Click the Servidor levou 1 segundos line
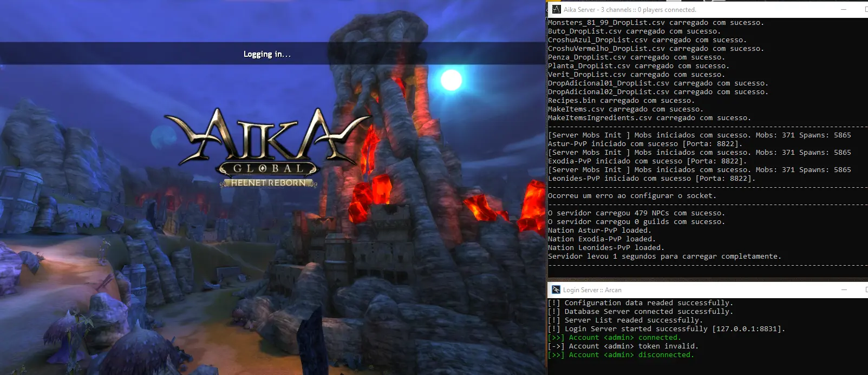This screenshot has width=868, height=375. (x=665, y=256)
